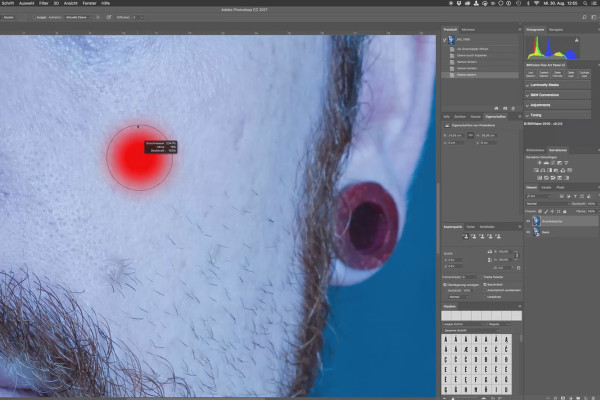This screenshot has width=600, height=400.
Task: Add an Invert adjustment layer
Action: point(540,178)
